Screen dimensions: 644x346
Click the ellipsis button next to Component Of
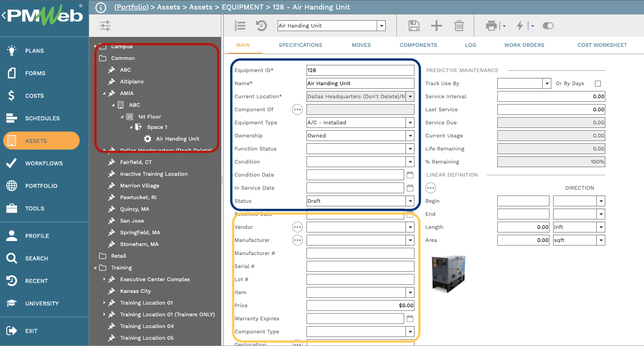(297, 109)
